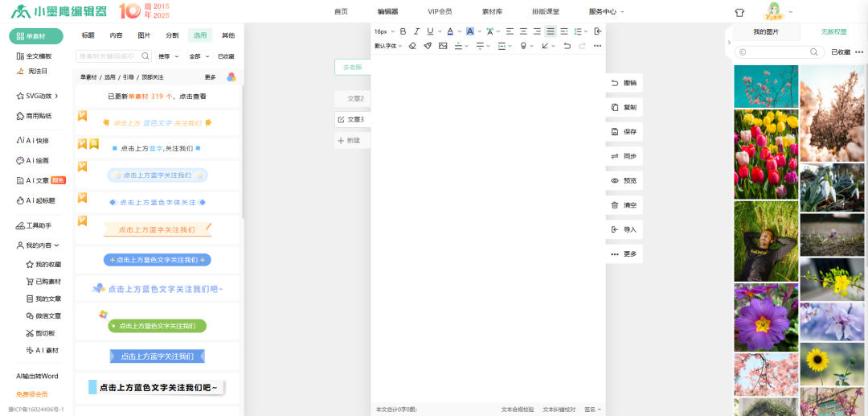Select the yellow and red tulips photo
This screenshot has height=416, width=868.
tap(766, 154)
